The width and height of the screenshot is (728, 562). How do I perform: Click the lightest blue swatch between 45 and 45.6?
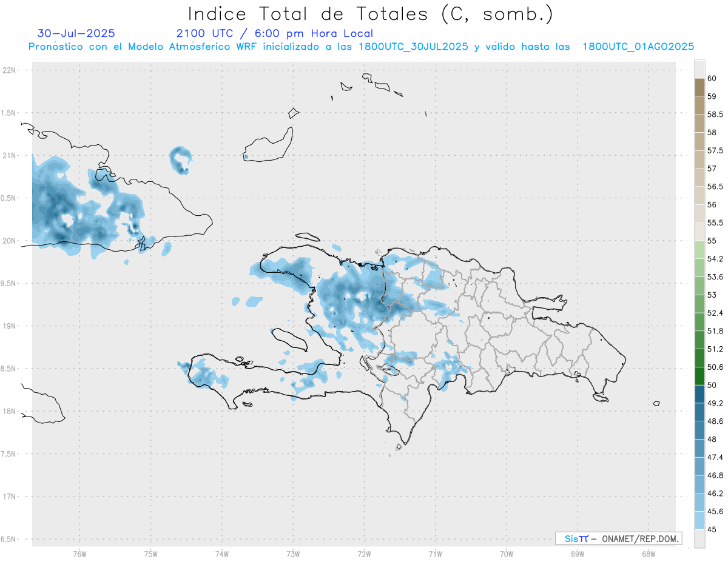pyautogui.click(x=699, y=520)
